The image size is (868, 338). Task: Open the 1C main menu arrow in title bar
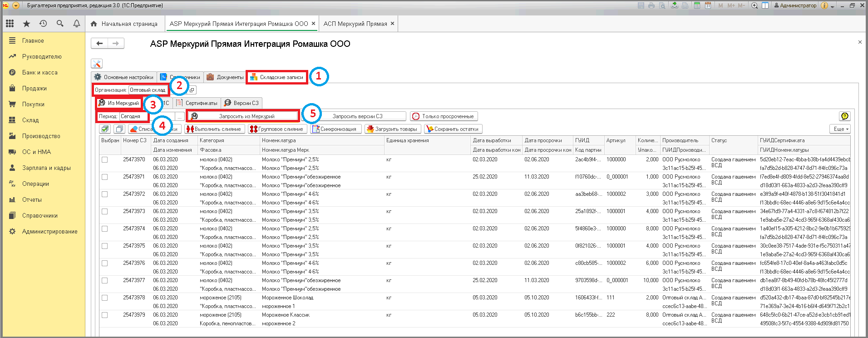coord(16,5)
